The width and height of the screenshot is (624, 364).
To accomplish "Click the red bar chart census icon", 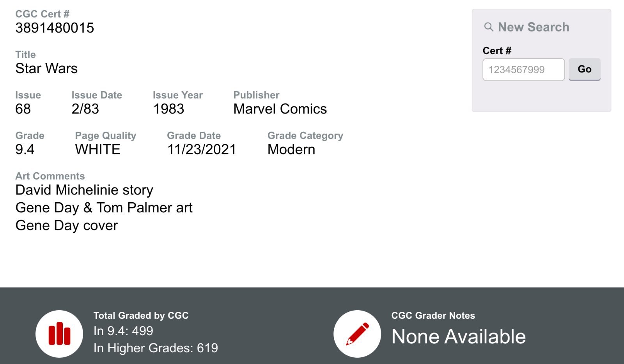I will [59, 334].
